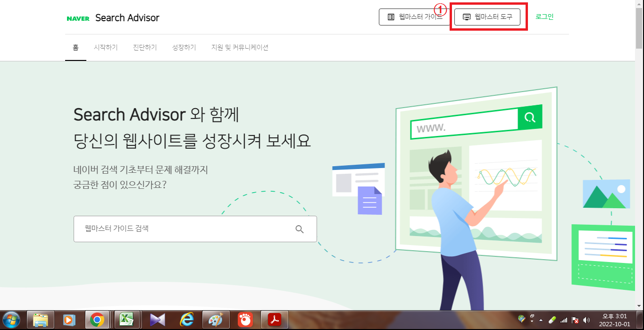This screenshot has height=330, width=644.
Task: Open the Internet Explorer taskbar icon
Action: coord(187,320)
